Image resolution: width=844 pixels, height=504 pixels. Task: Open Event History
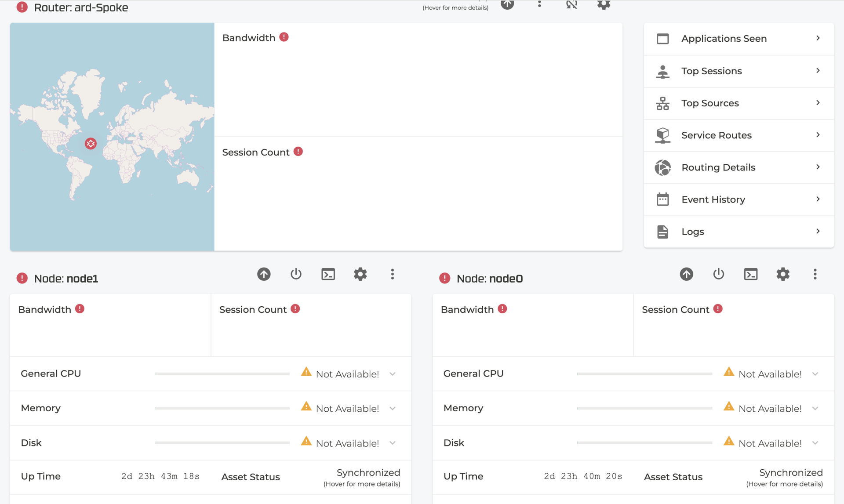coord(738,199)
